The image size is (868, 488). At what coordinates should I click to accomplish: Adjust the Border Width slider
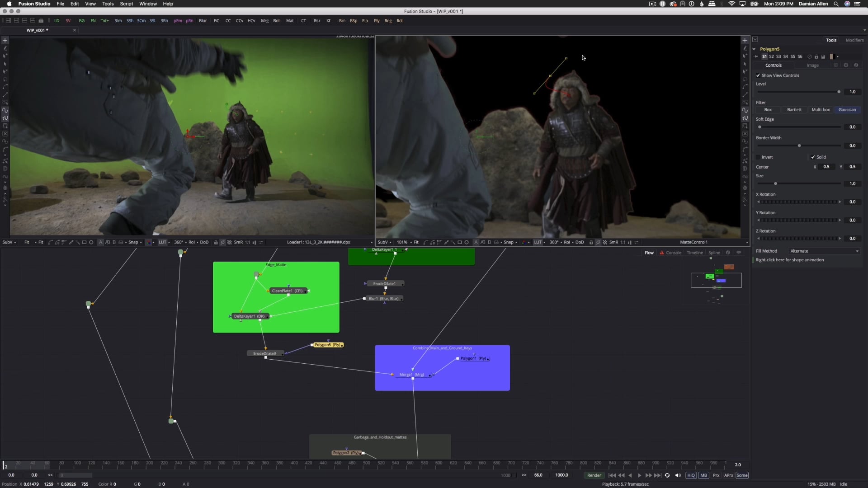point(799,145)
